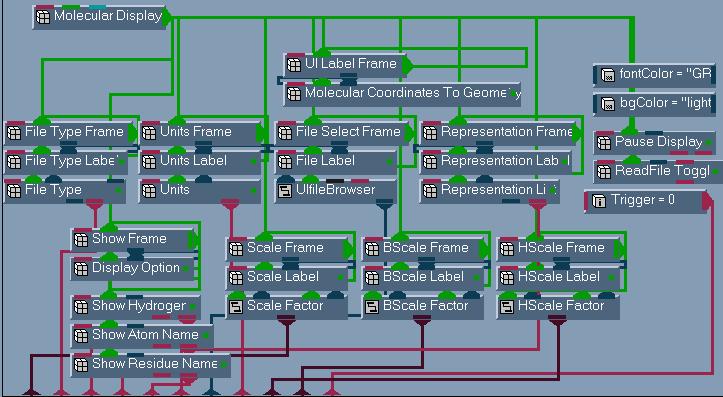Image resolution: width=723 pixels, height=397 pixels.
Task: Click the Trigger = 0 info icon
Action: tap(599, 201)
